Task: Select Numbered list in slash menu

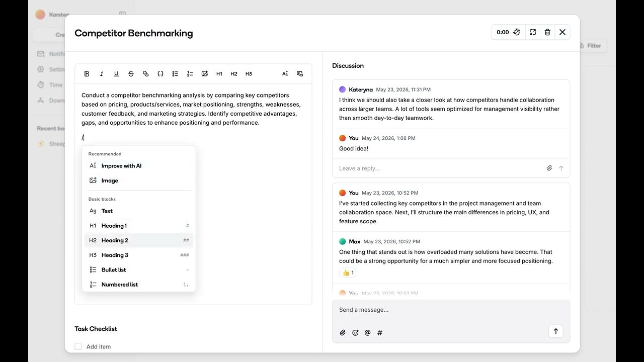Action: click(139, 285)
